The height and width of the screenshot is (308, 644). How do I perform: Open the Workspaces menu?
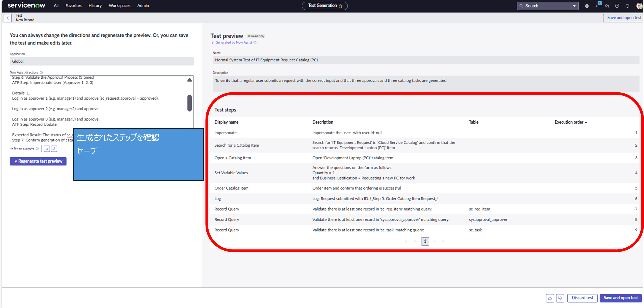coord(119,5)
